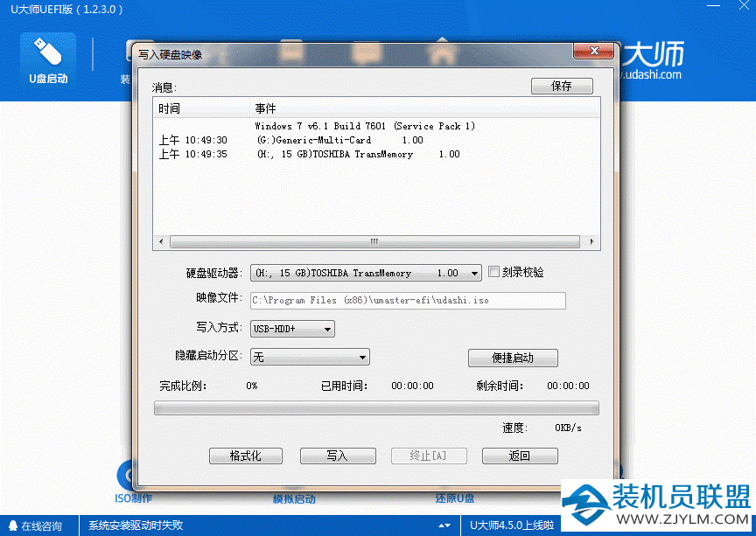
Task: Click the 系统安装驱动时失败 status message
Action: point(136,526)
